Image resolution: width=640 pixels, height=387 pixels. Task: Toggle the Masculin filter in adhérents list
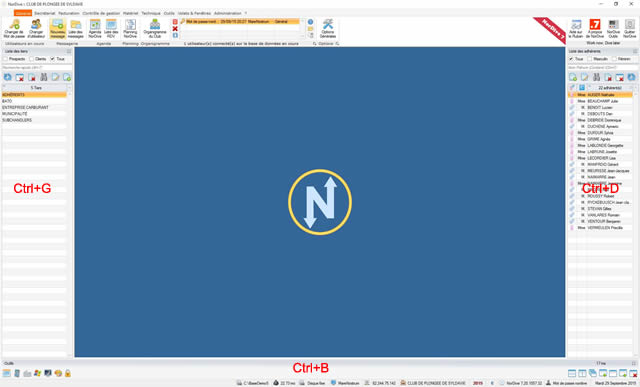(589, 59)
